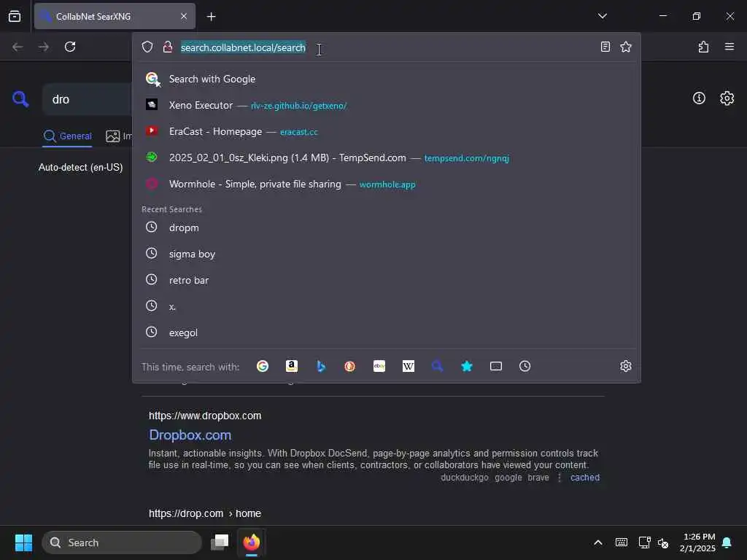Select recent search 'x.'
The image size is (747, 560).
pyautogui.click(x=387, y=306)
